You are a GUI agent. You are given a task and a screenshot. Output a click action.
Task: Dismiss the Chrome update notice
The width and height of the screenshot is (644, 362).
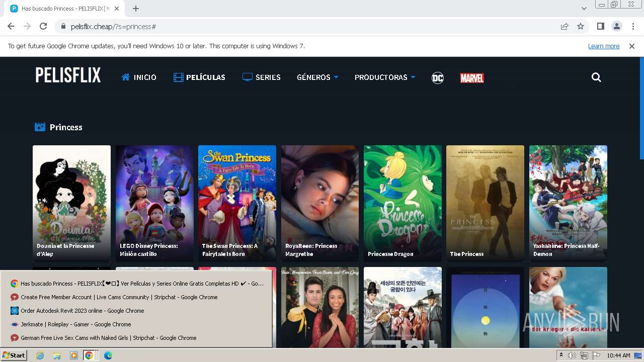pyautogui.click(x=632, y=46)
